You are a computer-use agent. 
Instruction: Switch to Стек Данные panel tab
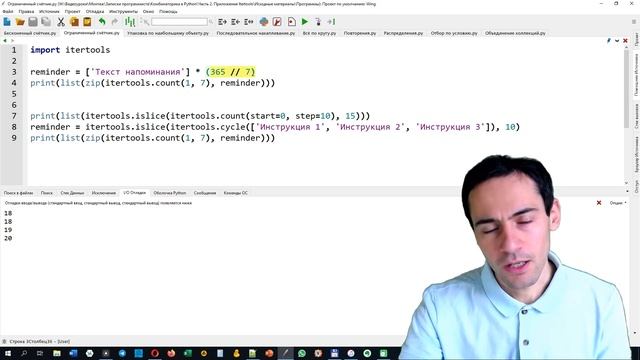(72, 193)
